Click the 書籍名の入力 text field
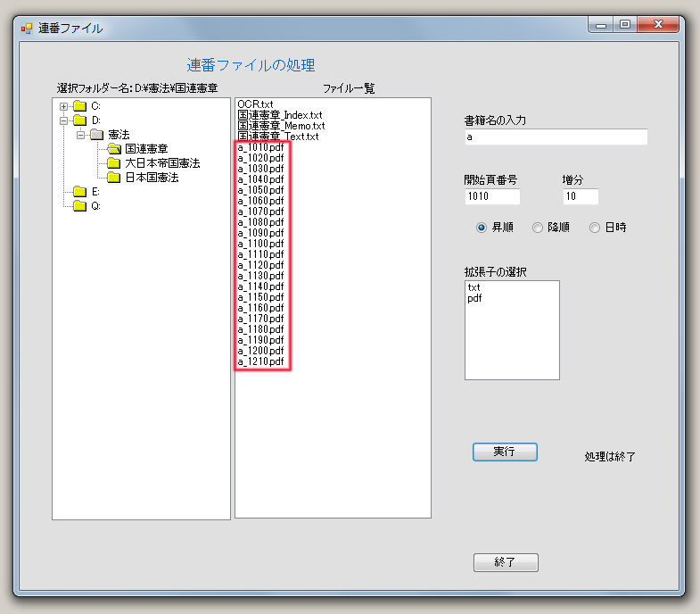This screenshot has height=614, width=700. click(x=556, y=137)
